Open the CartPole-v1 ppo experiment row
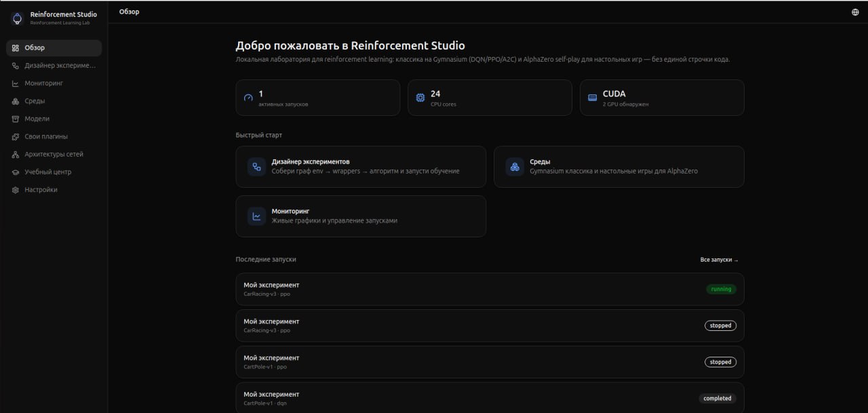 tap(490, 362)
